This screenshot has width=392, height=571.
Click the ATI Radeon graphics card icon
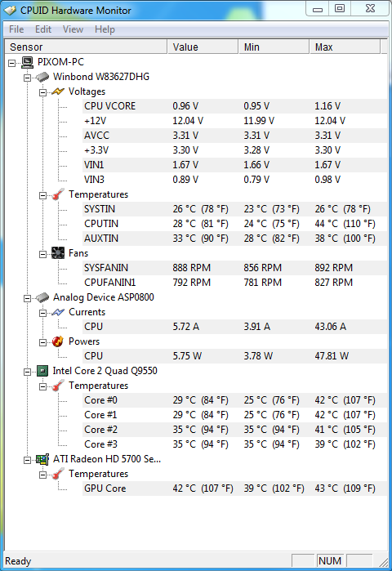pyautogui.click(x=42, y=459)
